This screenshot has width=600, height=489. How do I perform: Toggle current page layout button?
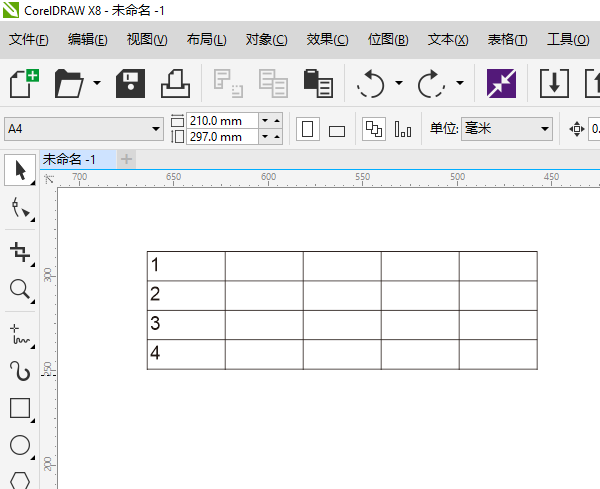403,129
